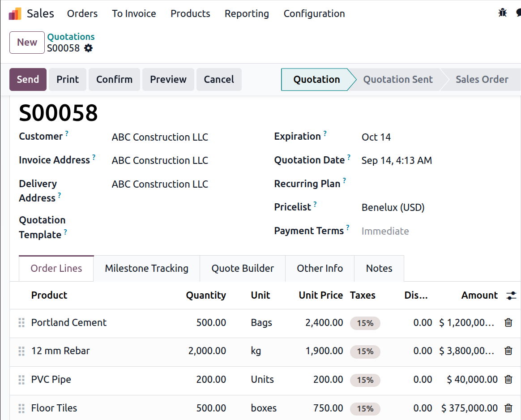Screen dimensions: 521x420
Task: Show help tooltip for Customer field
Action: (x=67, y=133)
